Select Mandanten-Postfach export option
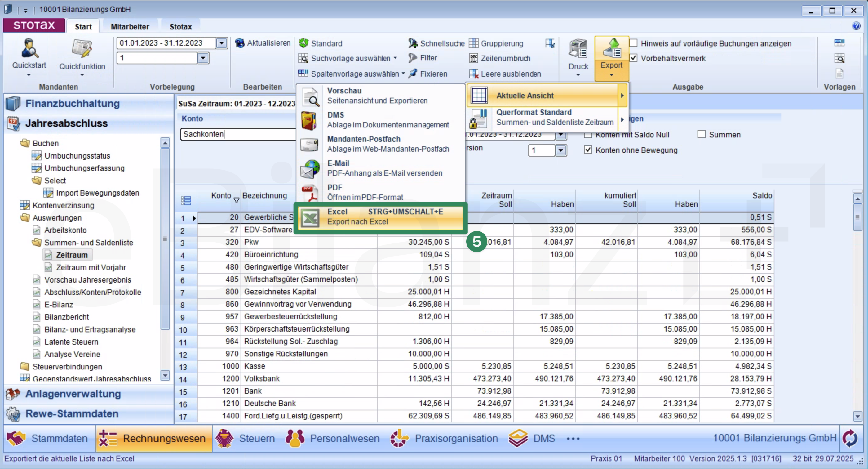 (381, 144)
